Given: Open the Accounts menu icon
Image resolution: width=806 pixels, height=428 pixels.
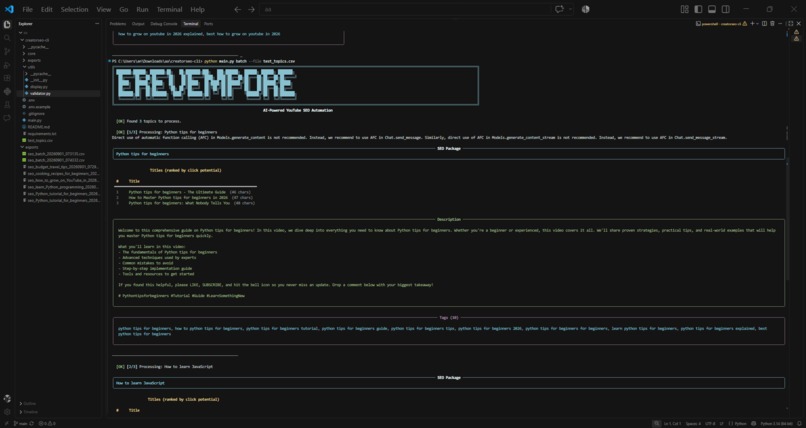Looking at the screenshot, I should [x=7, y=399].
